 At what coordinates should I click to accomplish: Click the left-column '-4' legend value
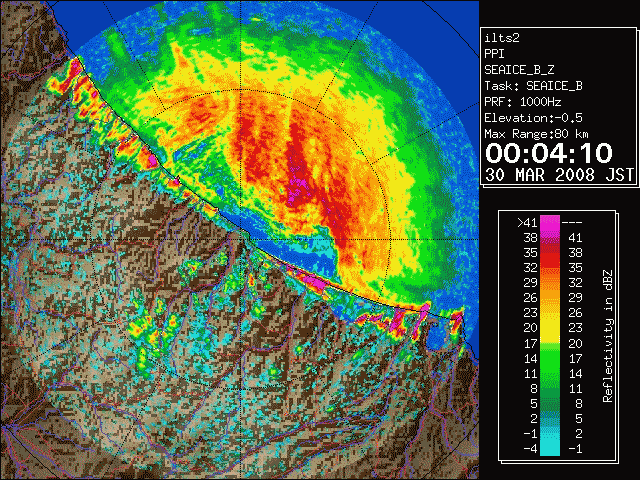click(530, 449)
